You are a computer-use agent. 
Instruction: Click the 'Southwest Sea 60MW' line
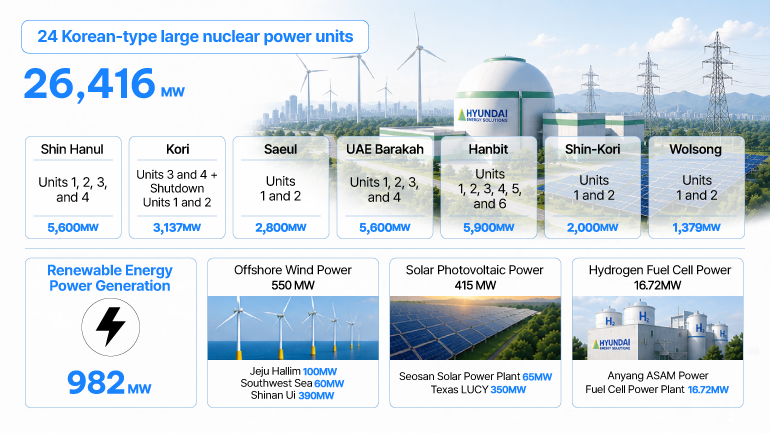click(x=292, y=383)
